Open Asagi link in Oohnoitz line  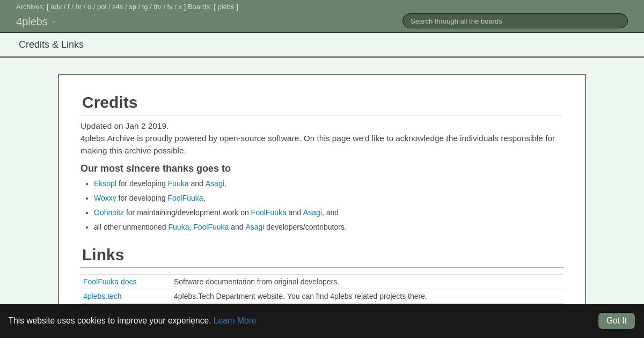click(x=312, y=212)
